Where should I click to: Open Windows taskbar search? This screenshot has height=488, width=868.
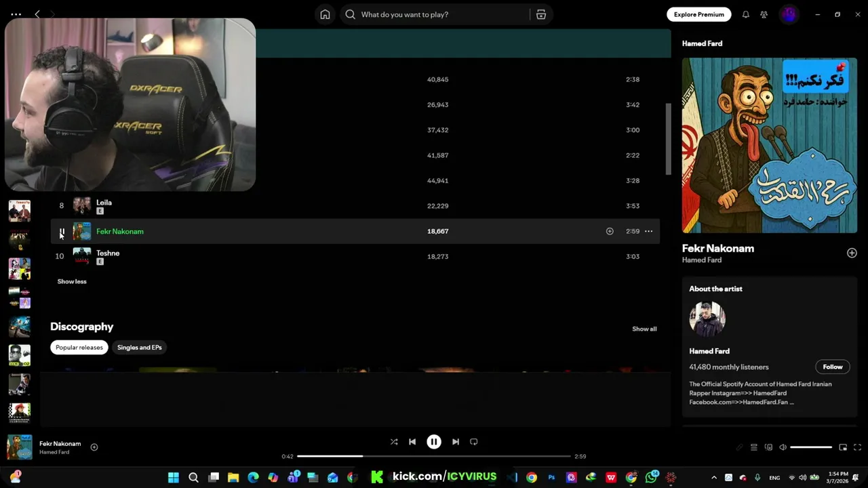193,477
